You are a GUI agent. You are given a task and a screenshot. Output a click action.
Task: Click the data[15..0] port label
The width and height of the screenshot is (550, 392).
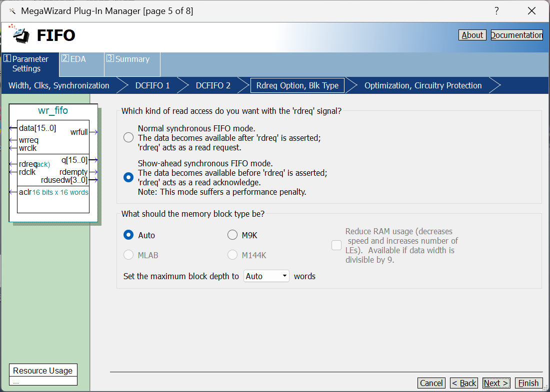37,128
